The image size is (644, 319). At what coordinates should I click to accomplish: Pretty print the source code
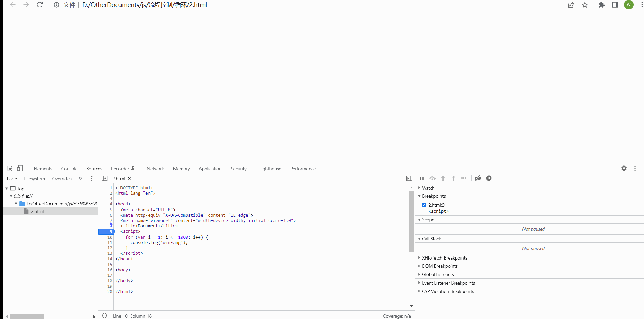tap(105, 316)
